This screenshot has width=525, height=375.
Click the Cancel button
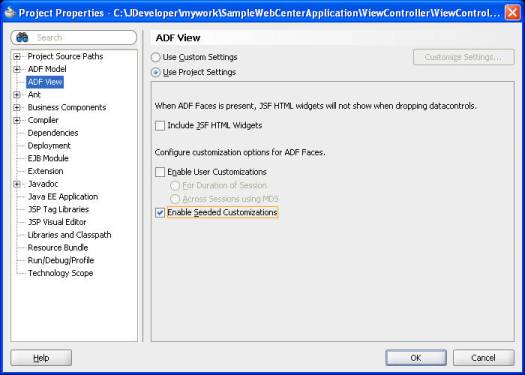click(x=483, y=358)
